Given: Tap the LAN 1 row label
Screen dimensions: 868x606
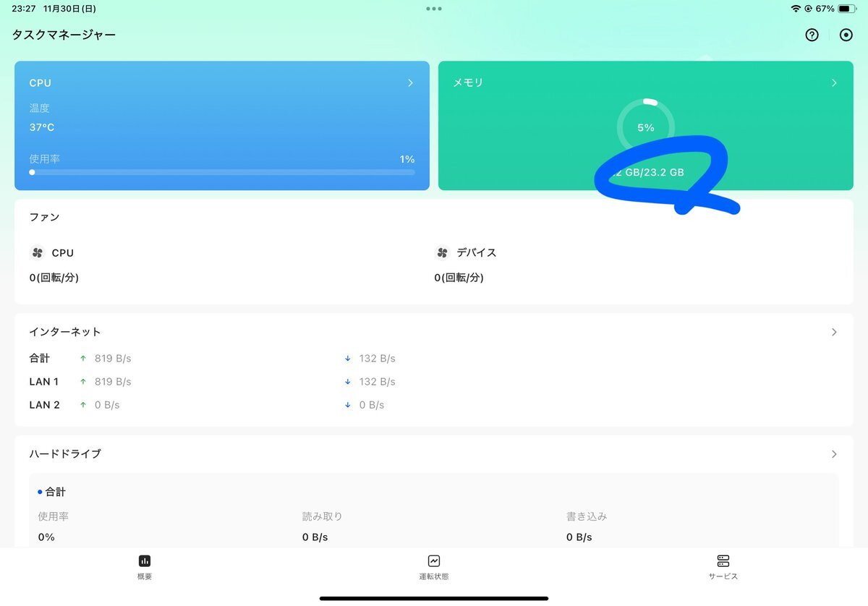Looking at the screenshot, I should click(x=44, y=382).
